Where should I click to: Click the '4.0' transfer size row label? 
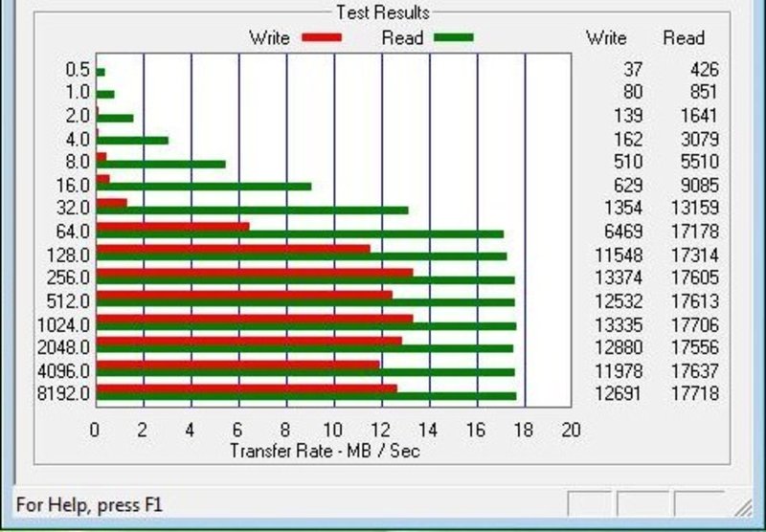pos(78,140)
